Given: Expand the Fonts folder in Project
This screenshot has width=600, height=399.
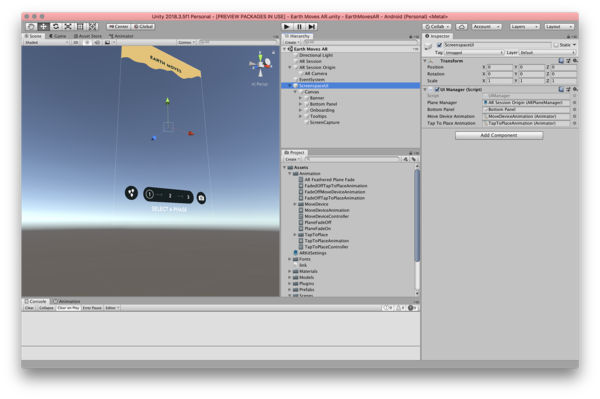Looking at the screenshot, I should click(290, 259).
